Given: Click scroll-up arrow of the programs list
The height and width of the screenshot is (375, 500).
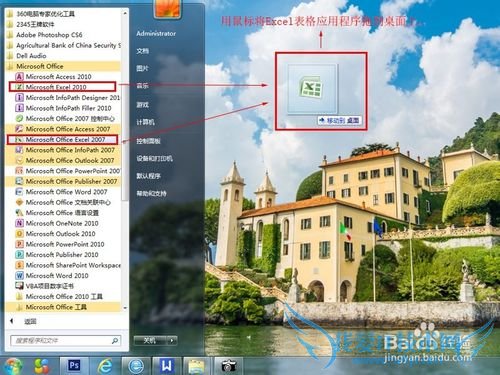Looking at the screenshot, I should pos(125,13).
